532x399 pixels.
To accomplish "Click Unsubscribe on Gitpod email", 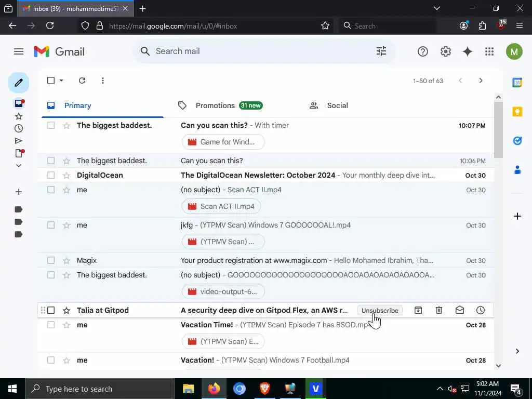I will (380, 311).
